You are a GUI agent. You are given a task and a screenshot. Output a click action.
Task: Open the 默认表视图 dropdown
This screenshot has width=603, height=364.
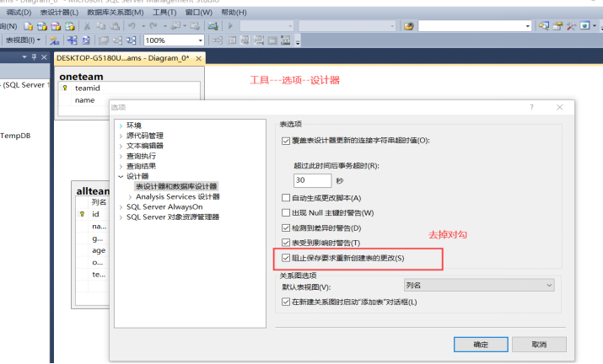[479, 285]
